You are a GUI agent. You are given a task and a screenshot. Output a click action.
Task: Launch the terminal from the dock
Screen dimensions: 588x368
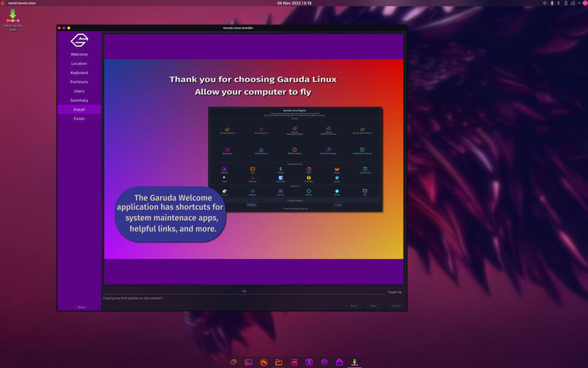[248, 362]
